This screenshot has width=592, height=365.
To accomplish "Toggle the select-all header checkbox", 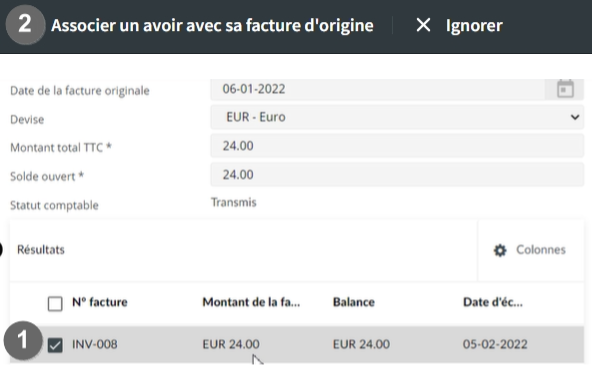I will tap(55, 303).
